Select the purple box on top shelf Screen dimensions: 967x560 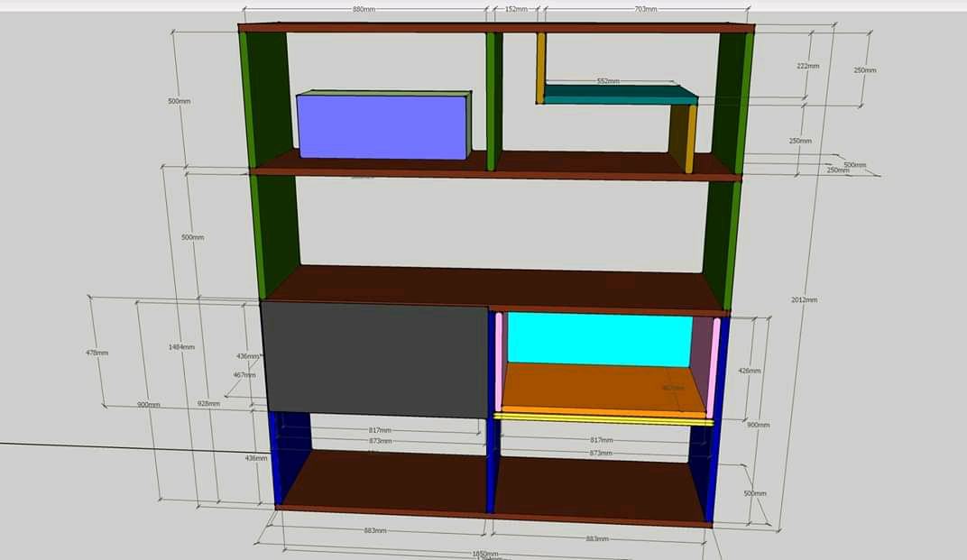(x=382, y=126)
